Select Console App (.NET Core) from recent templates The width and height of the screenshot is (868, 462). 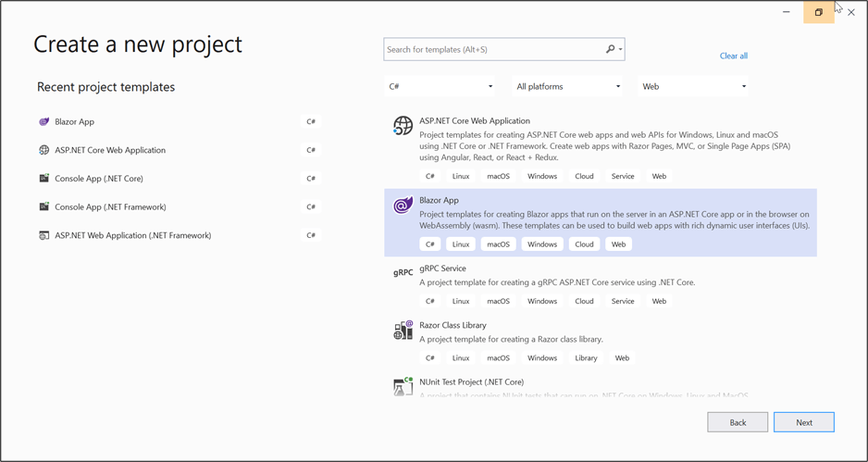tap(99, 179)
